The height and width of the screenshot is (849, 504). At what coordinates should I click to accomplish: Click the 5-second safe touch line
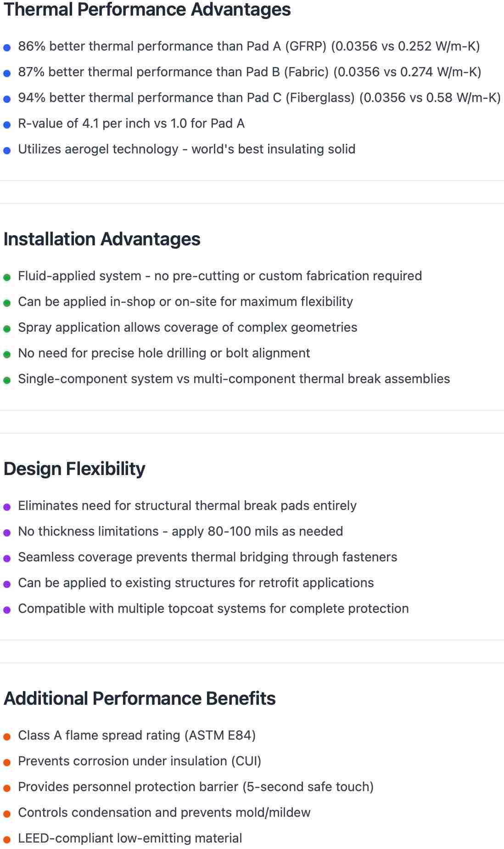pos(196,787)
